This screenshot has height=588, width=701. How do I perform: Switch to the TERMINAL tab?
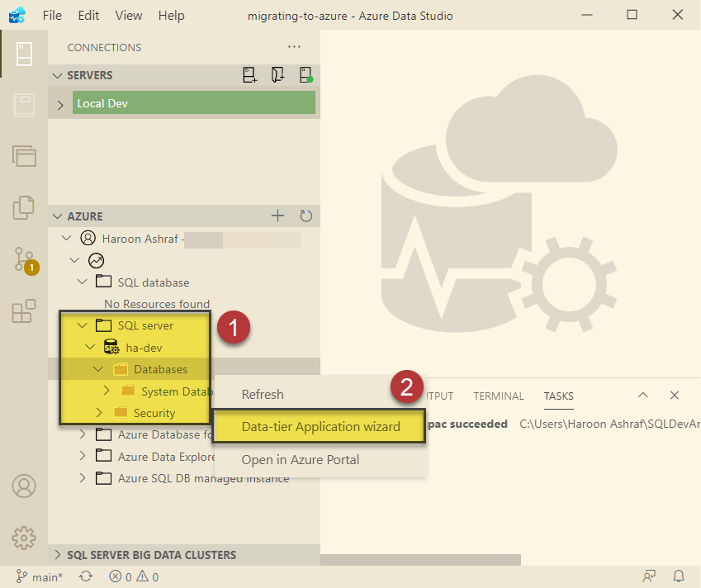(499, 396)
